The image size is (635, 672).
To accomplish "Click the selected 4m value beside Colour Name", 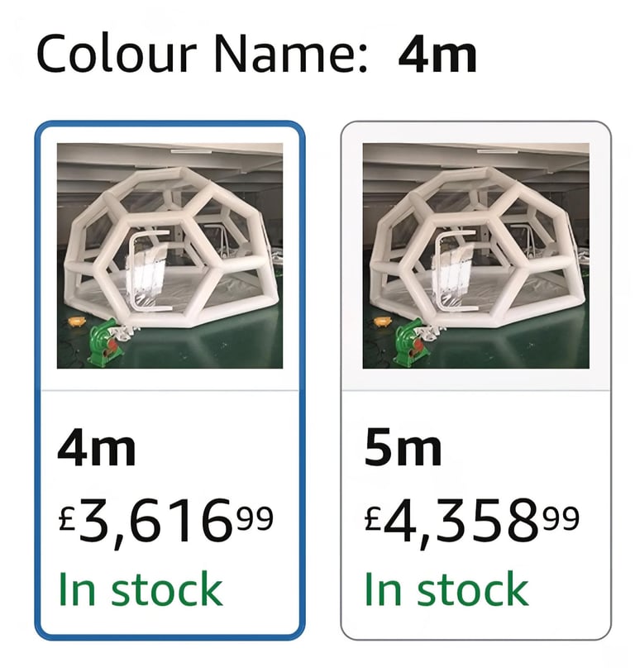I will pyautogui.click(x=437, y=55).
